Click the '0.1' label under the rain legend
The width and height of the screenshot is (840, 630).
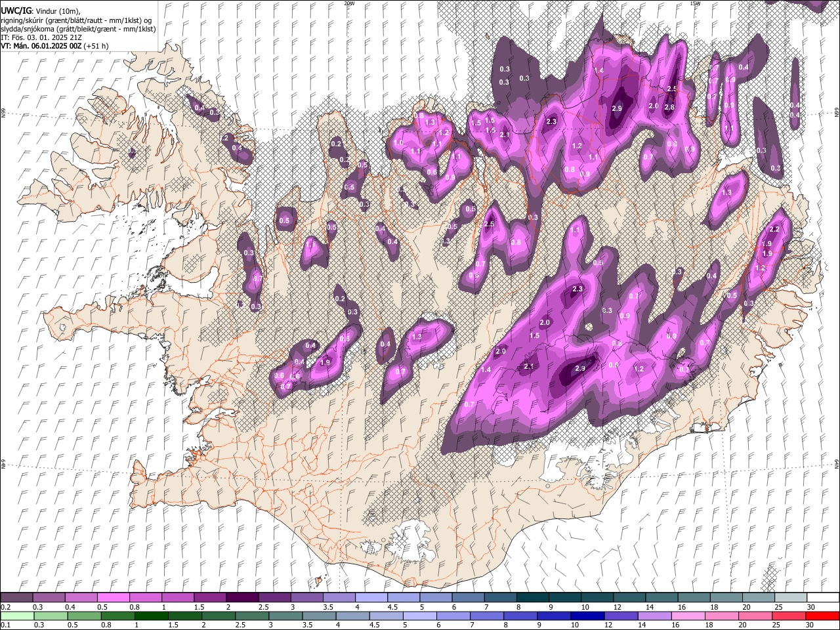(x=5, y=625)
